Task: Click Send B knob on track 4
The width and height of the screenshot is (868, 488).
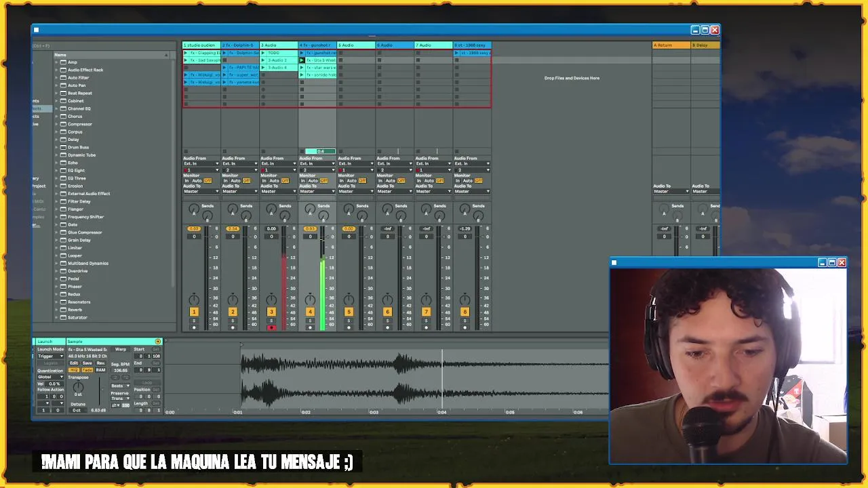Action: (323, 216)
